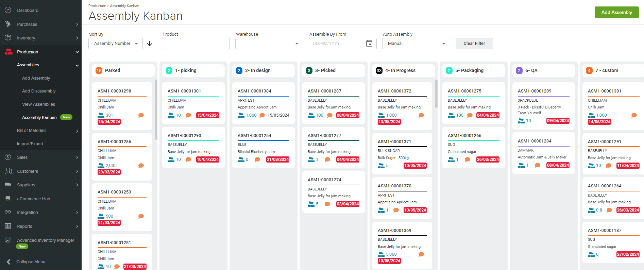
Task: Open the Warehouse dropdown
Action: (x=269, y=44)
